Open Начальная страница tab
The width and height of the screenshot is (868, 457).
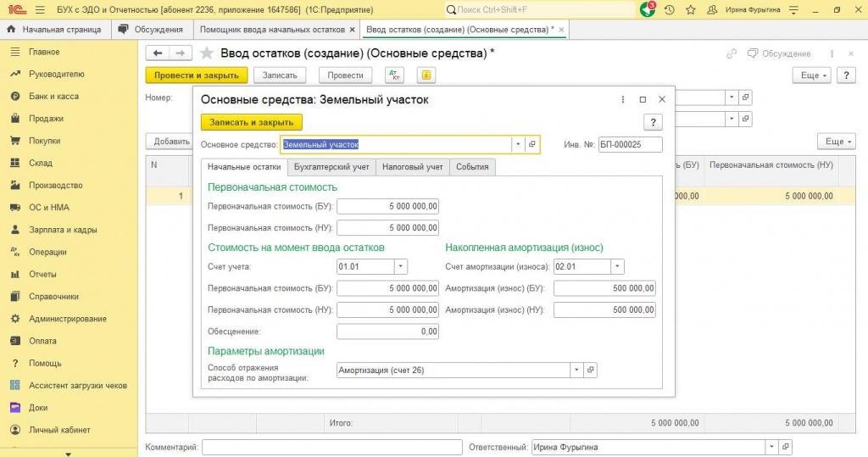55,30
